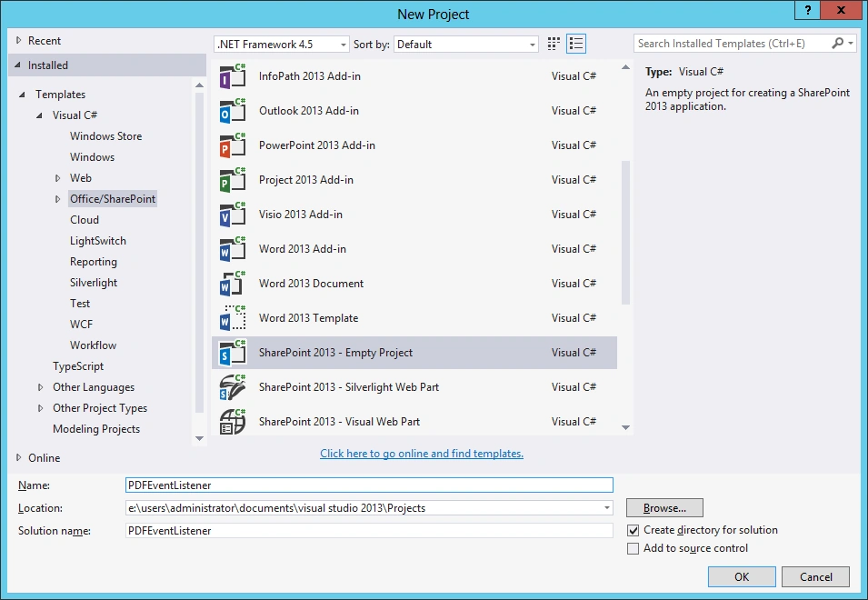Select the Workflow template category
This screenshot has height=600, width=868.
93,345
